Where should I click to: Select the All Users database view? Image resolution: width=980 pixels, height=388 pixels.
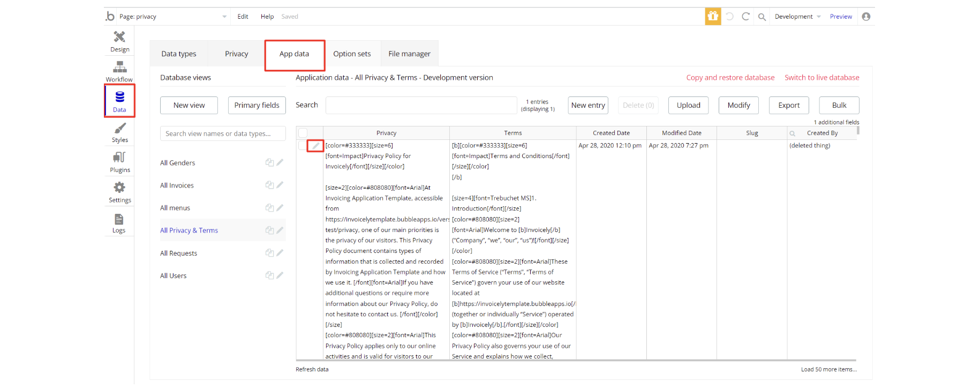174,276
